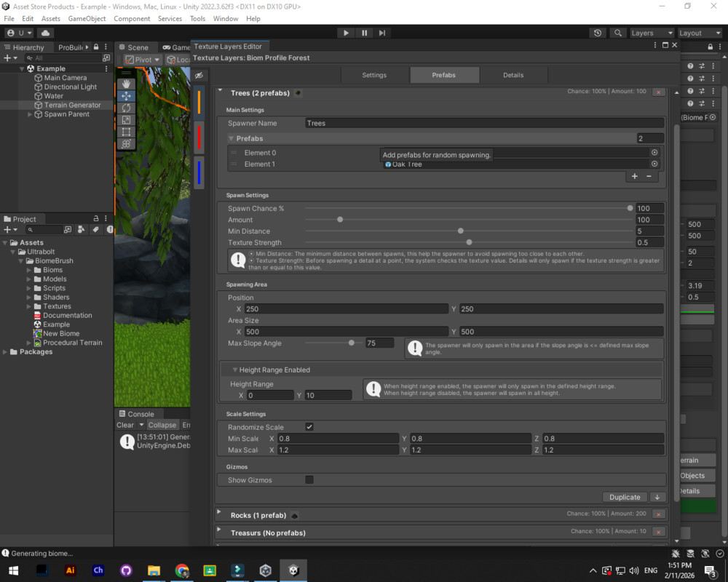This screenshot has width=728, height=582.
Task: Open Chrome from the Windows taskbar
Action: [182, 570]
